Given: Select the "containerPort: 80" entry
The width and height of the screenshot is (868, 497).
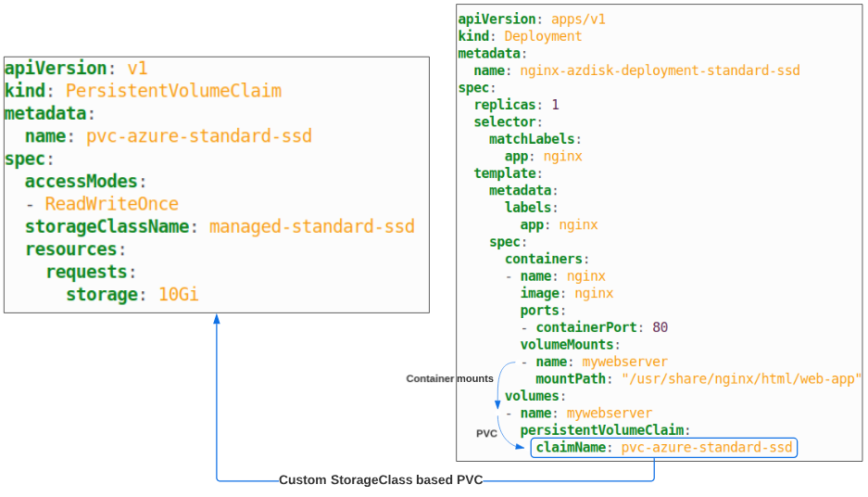Looking at the screenshot, I should click(601, 327).
